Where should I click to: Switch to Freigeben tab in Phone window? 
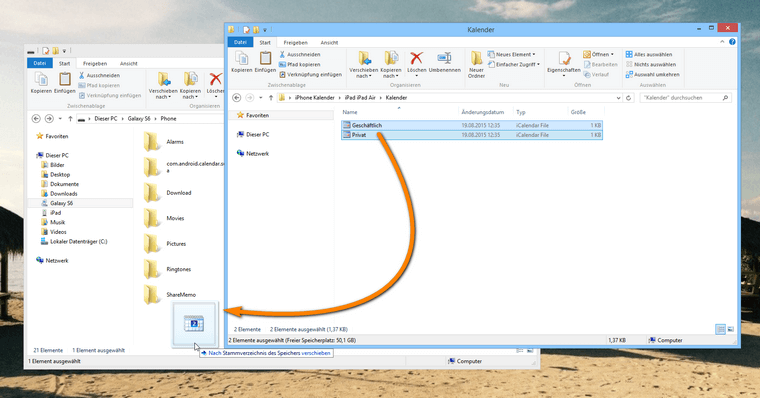pos(95,64)
